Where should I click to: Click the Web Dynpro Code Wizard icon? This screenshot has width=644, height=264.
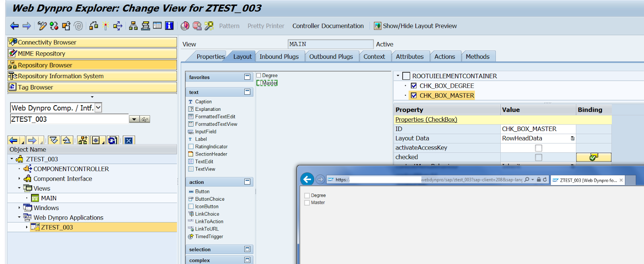point(209,26)
